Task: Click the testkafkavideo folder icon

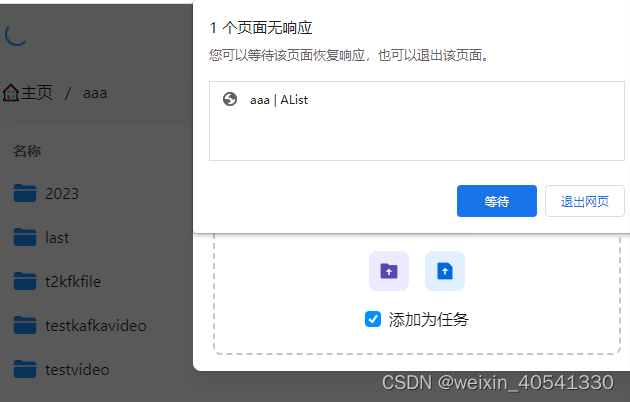Action: coord(25,325)
